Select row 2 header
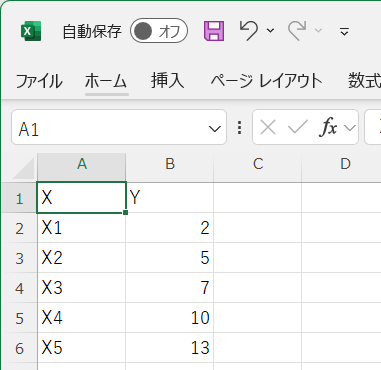This screenshot has height=370, width=381. click(x=19, y=228)
